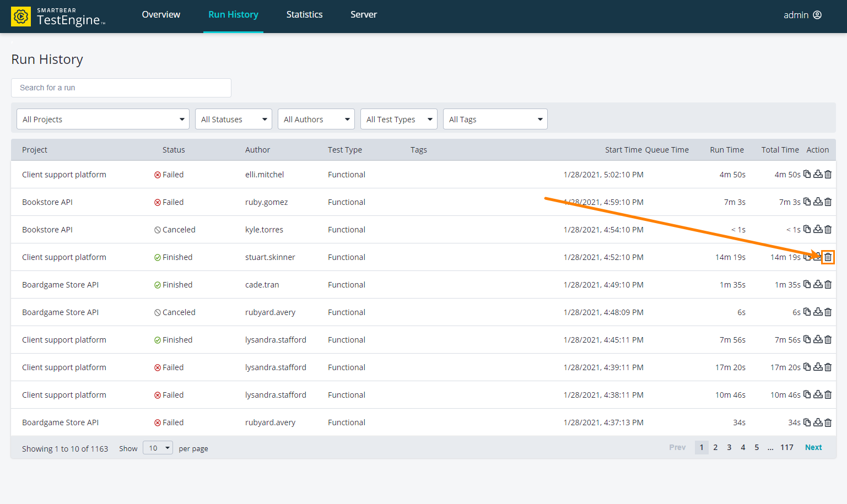The height and width of the screenshot is (504, 847).
Task: Click the admin user account icon
Action: pyautogui.click(x=818, y=15)
